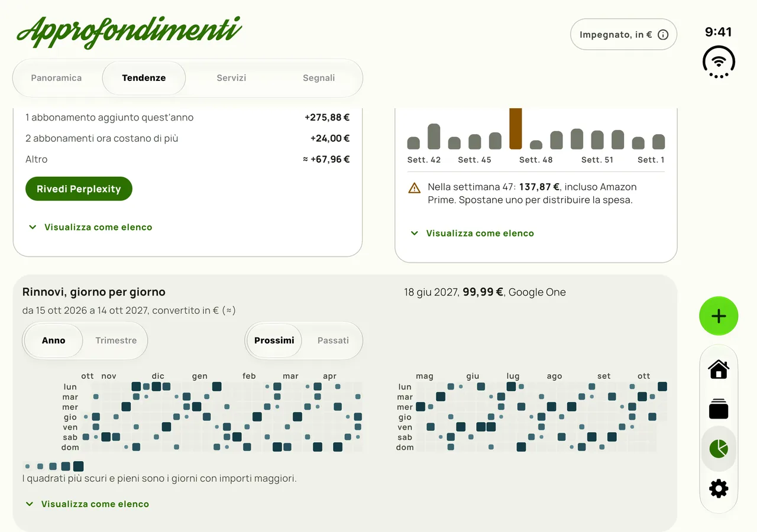Click the 9:41 clock

(719, 32)
